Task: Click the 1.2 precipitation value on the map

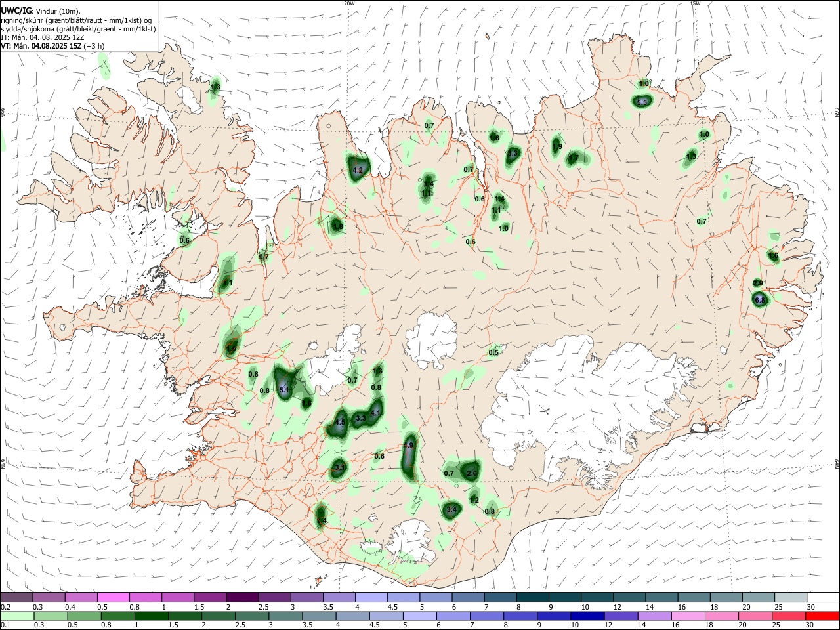Action: coord(474,500)
